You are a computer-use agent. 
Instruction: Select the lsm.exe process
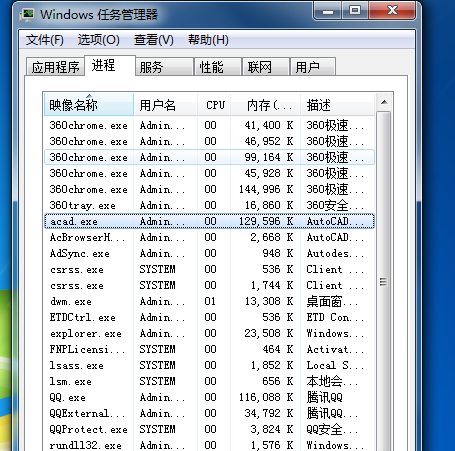click(209, 381)
